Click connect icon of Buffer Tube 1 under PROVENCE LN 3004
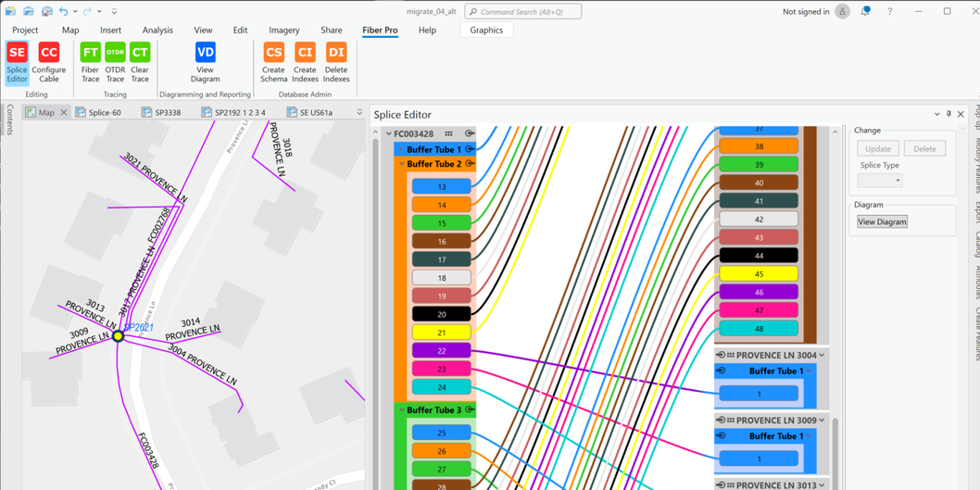The height and width of the screenshot is (490, 980). click(x=721, y=371)
